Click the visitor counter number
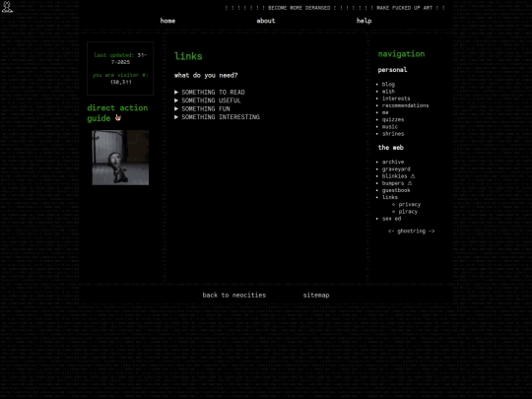 click(x=120, y=82)
